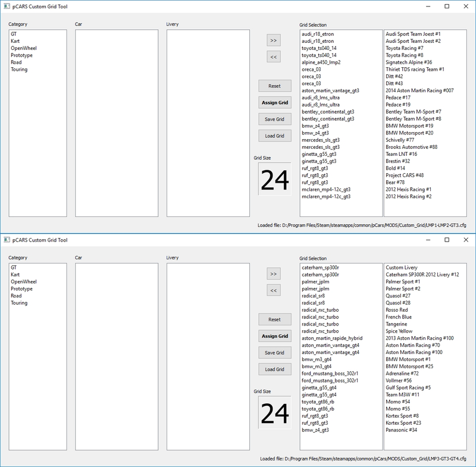Click the << remove button in top window
This screenshot has height=467, width=476.
tap(274, 57)
